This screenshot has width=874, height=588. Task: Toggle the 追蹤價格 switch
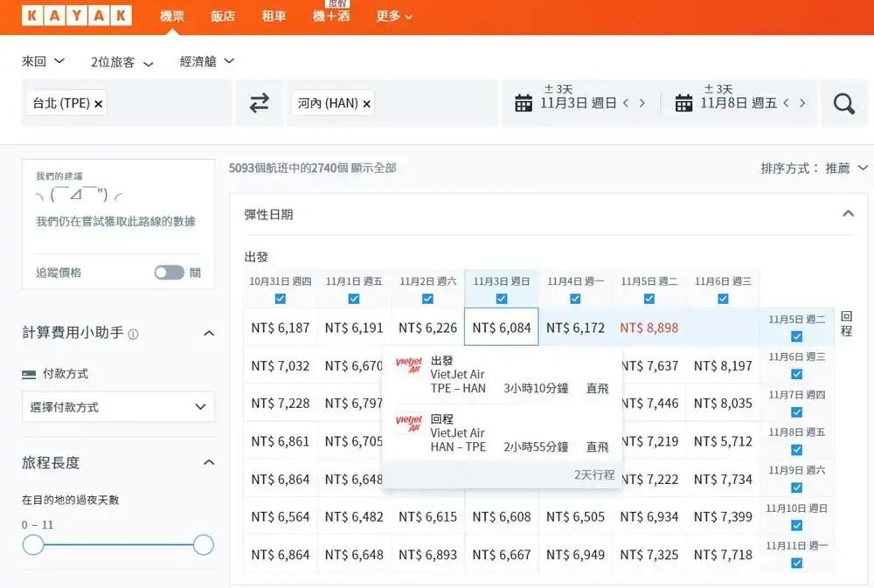(170, 273)
